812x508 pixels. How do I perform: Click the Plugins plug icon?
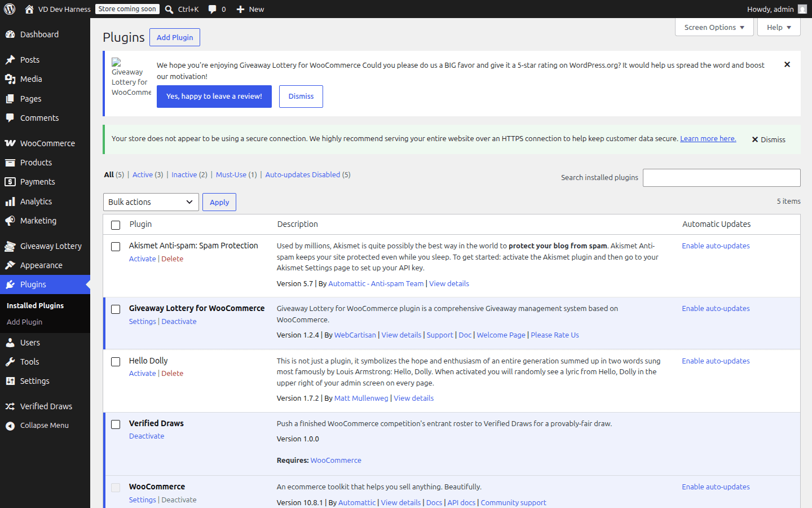coord(10,284)
